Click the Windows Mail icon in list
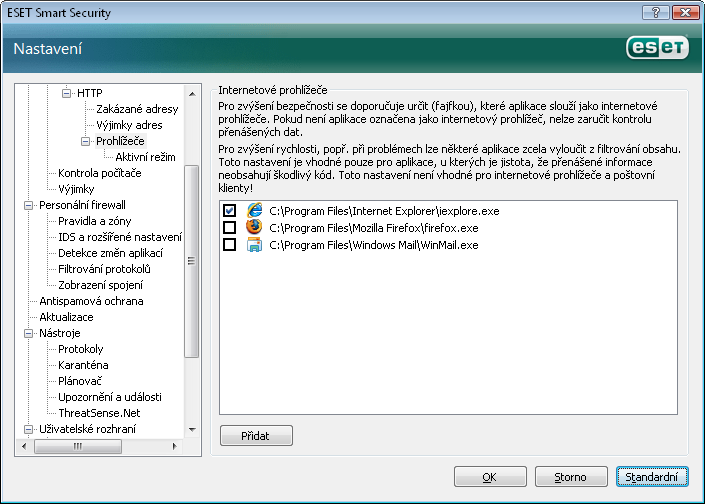The image size is (705, 504). click(254, 245)
